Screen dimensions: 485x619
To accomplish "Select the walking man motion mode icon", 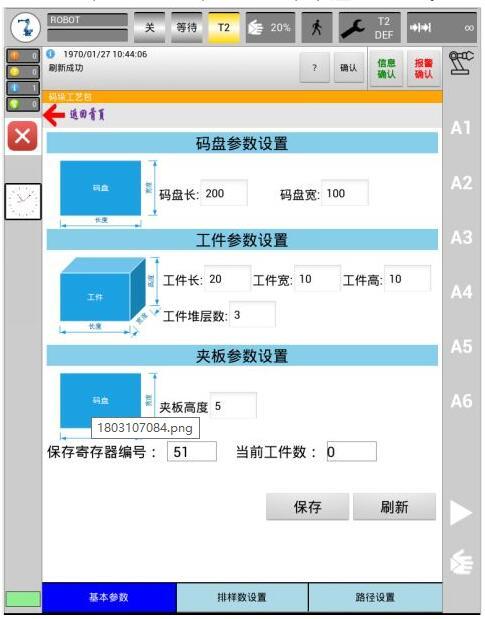I will point(316,27).
